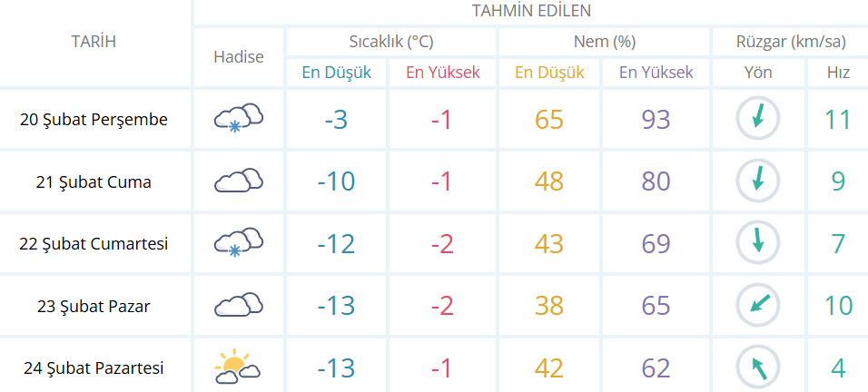Click the TARİH column header
This screenshot has height=392, width=868.
94,42
